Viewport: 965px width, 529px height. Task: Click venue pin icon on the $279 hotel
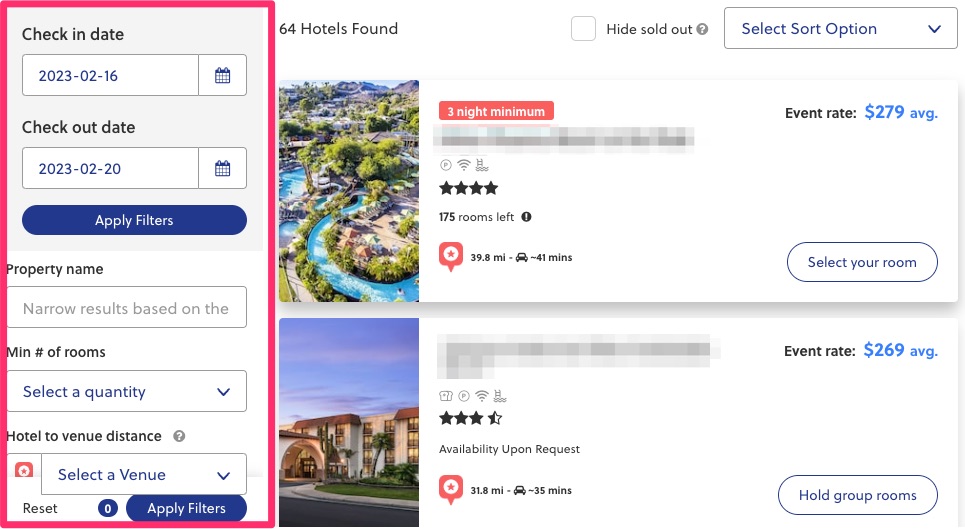coord(451,257)
